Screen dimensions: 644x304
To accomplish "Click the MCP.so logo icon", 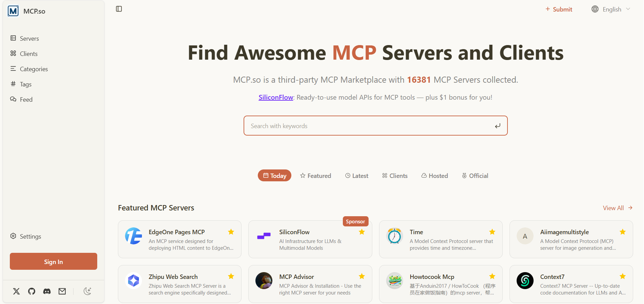I will (13, 11).
